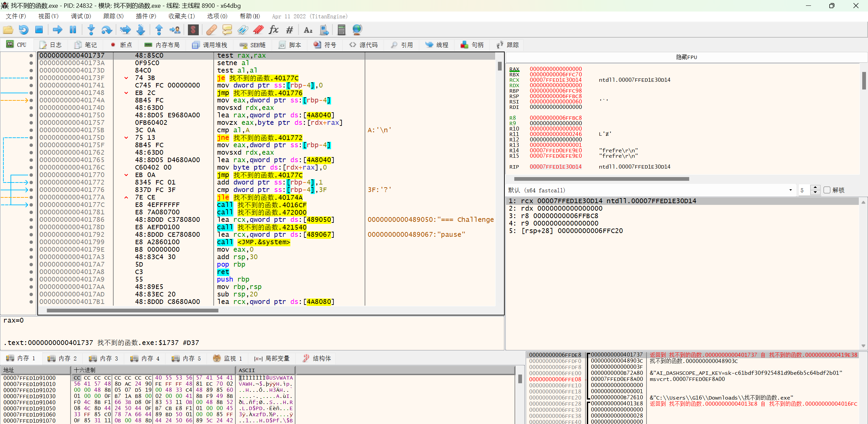Click the step over icon

(x=107, y=30)
